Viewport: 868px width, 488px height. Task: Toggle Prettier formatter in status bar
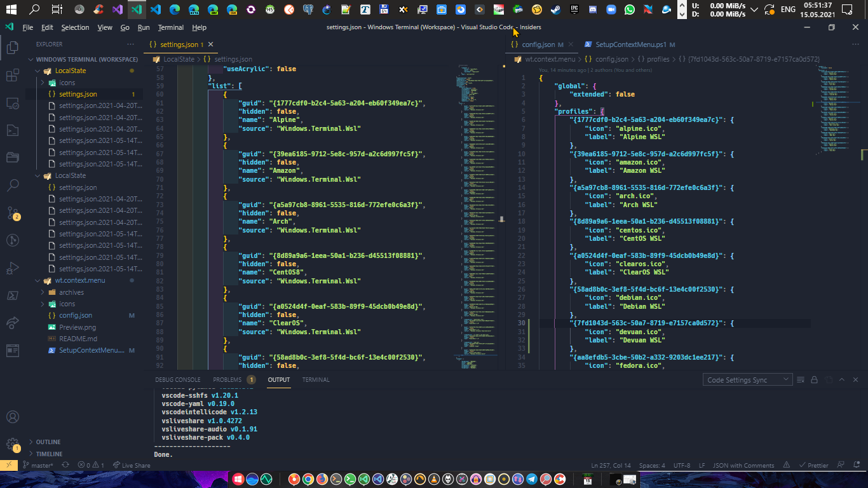pyautogui.click(x=813, y=465)
